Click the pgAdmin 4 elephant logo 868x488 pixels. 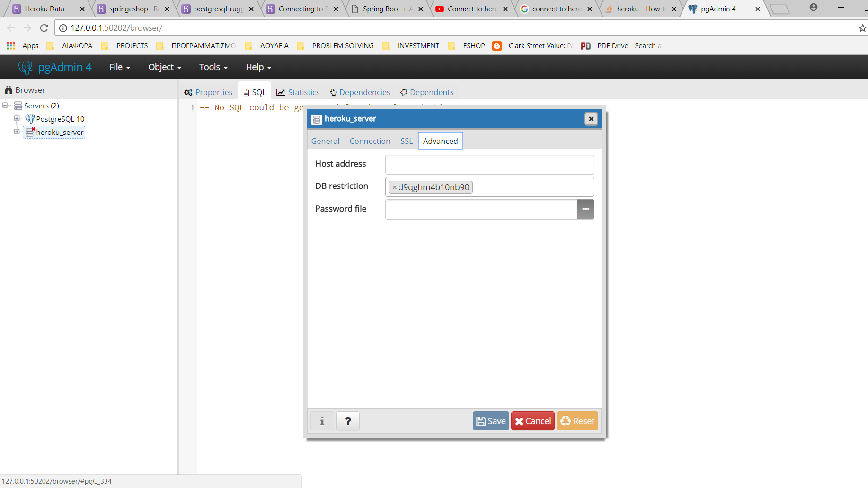(25, 67)
